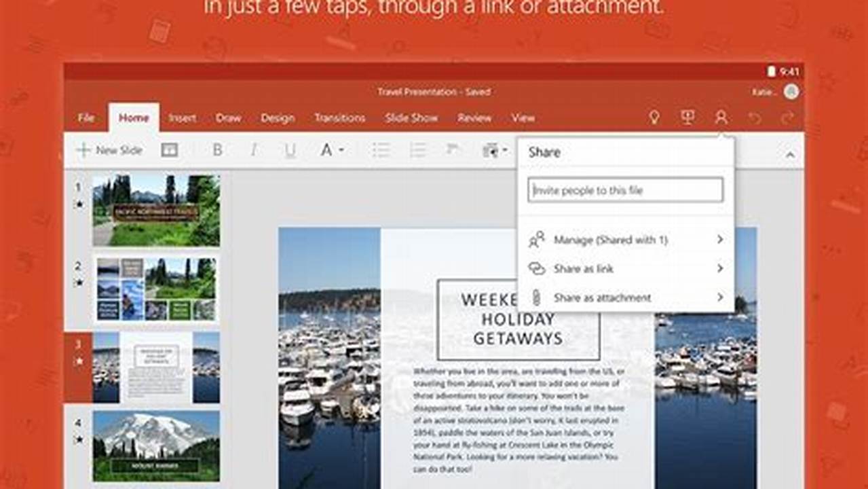Open the Transitions ribbon tab
The width and height of the screenshot is (868, 489).
340,117
